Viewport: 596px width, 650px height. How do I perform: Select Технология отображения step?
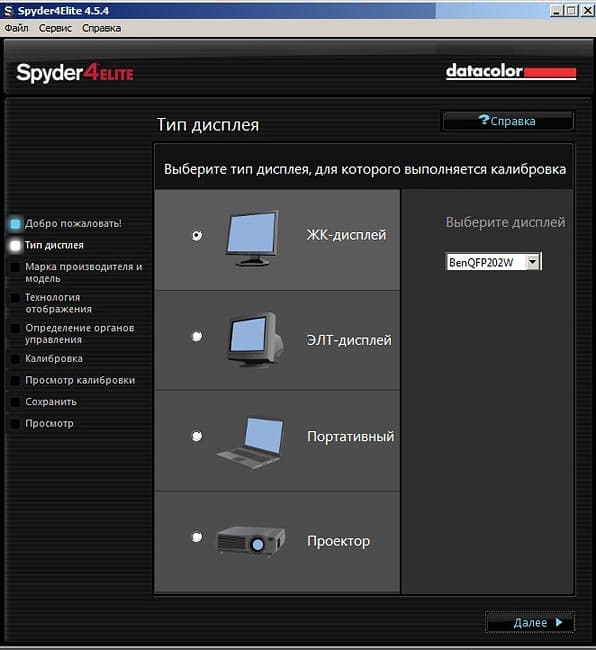[x=58, y=303]
